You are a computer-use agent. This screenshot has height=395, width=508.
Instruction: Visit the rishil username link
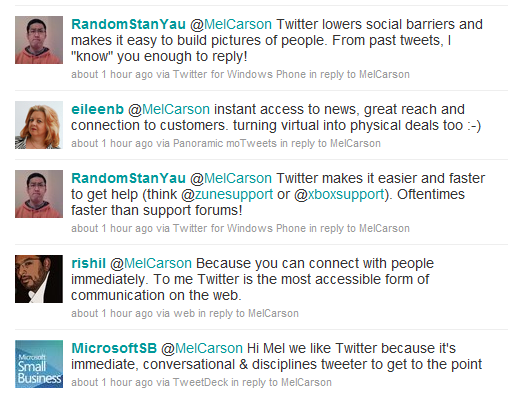coord(88,263)
